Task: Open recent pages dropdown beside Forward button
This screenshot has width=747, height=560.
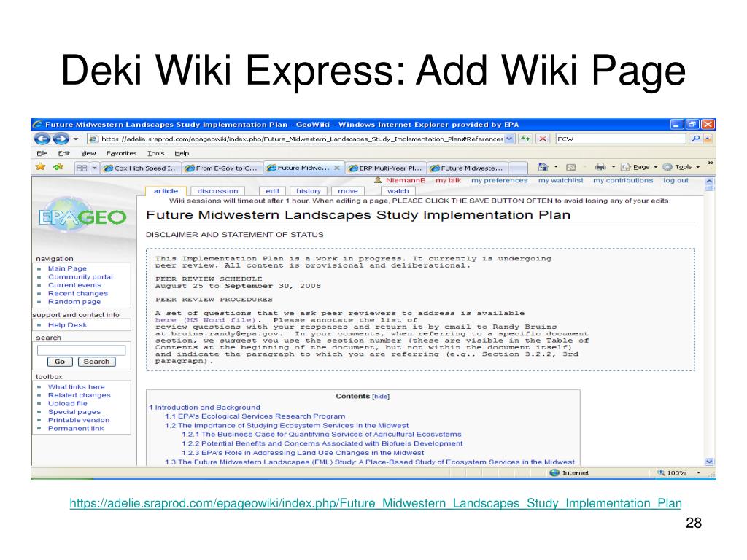Action: tap(76, 139)
